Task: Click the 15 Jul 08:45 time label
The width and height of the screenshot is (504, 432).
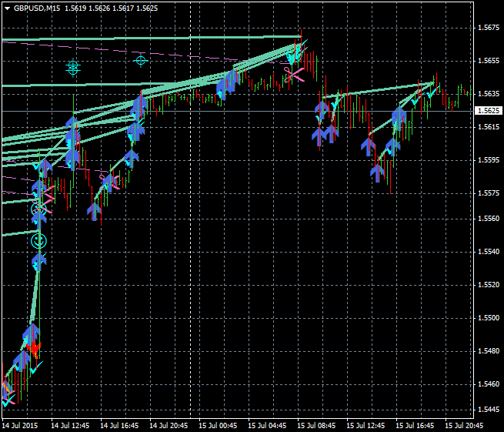Action: point(316,426)
